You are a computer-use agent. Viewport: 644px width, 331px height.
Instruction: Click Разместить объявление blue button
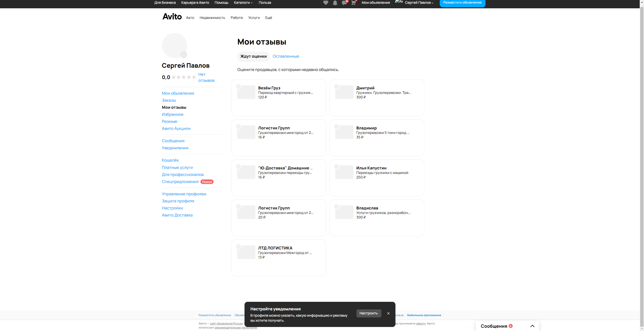point(462,3)
